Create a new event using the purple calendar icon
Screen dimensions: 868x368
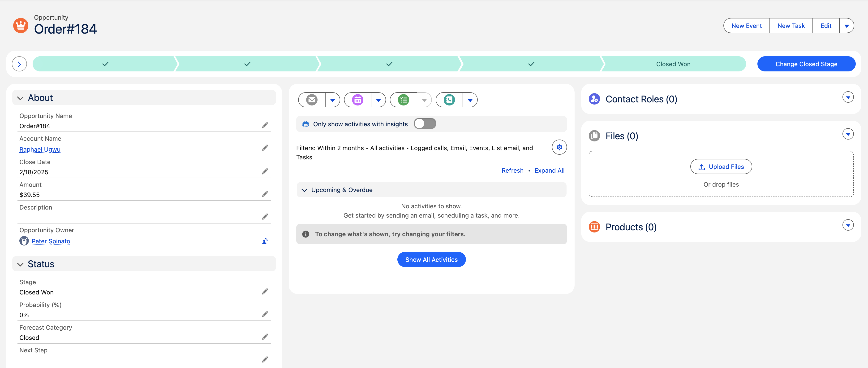[x=357, y=100]
